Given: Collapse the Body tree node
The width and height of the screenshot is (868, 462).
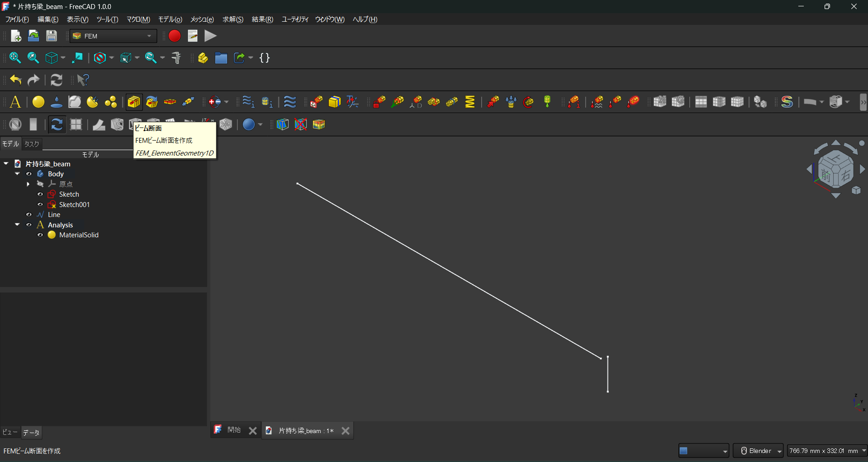Looking at the screenshot, I should point(17,174).
